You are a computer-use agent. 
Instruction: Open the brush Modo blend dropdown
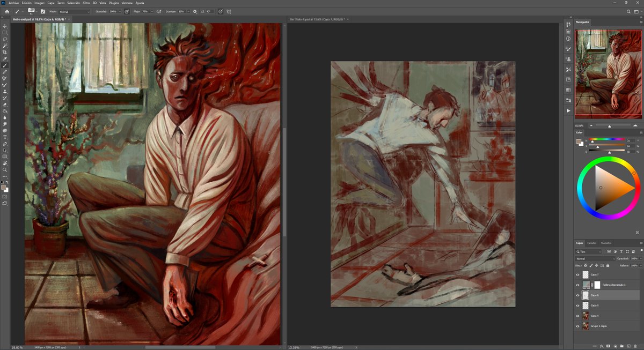click(75, 11)
